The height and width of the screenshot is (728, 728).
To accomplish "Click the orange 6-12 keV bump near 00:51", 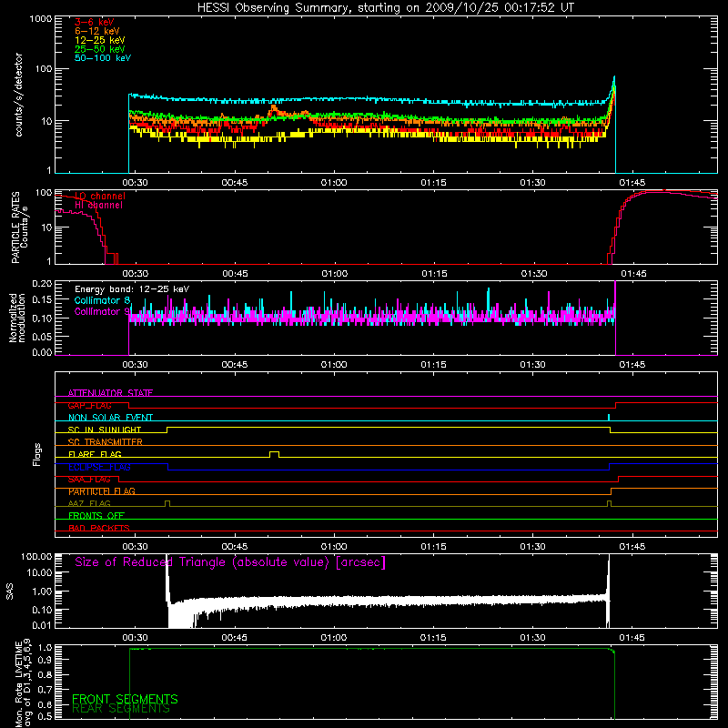I will coord(274,110).
